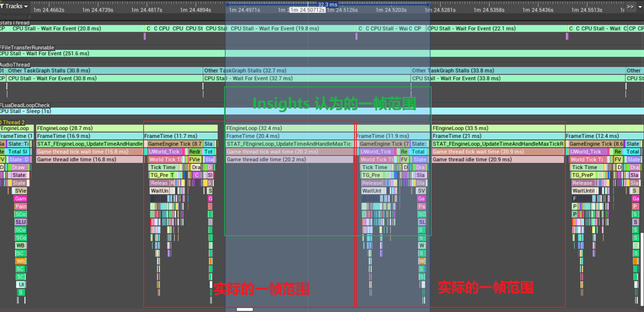Image resolution: width=644 pixels, height=312 pixels.
Task: Select the FFileTransferRunnable track label
Action: 27,48
